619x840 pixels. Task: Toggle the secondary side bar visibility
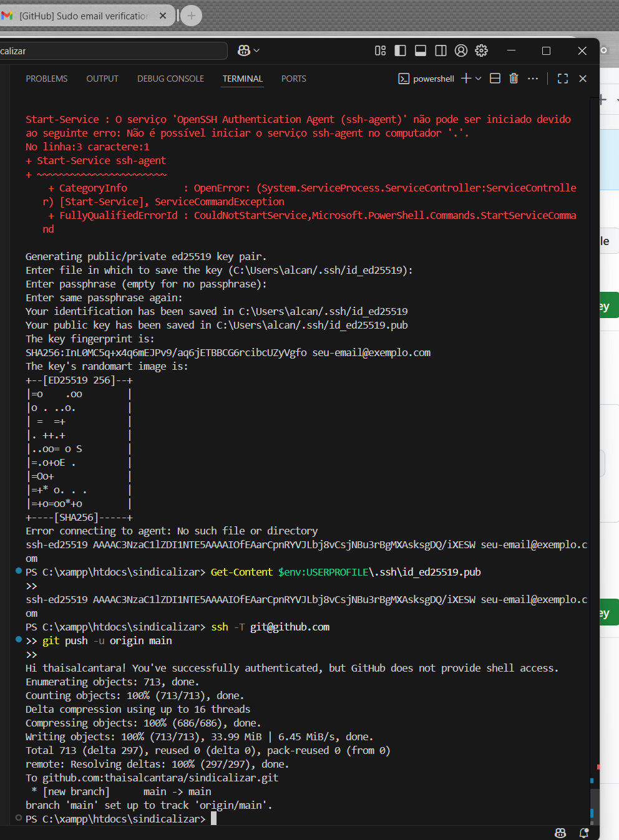tap(441, 51)
